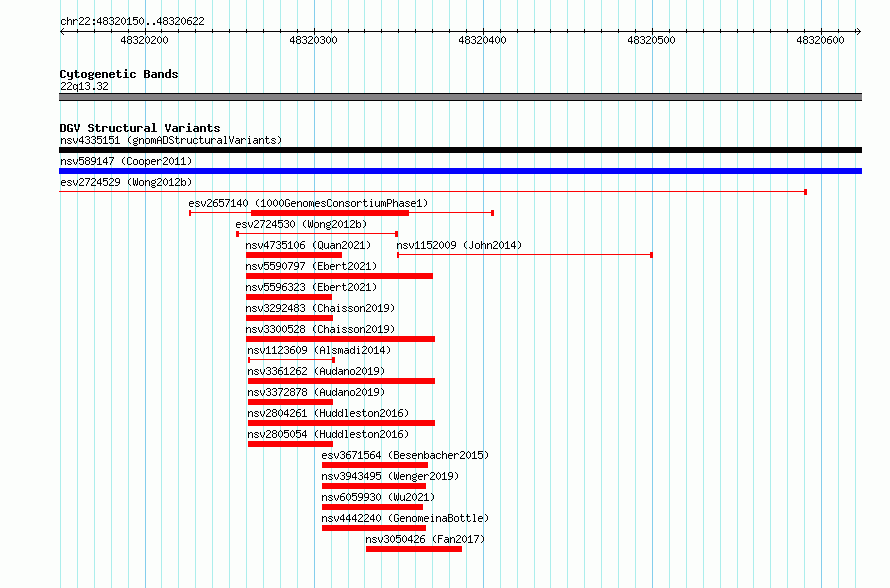The height and width of the screenshot is (588, 890).
Task: Click the nsv4335151 gnomADStructuralVariants label
Action: (x=171, y=140)
